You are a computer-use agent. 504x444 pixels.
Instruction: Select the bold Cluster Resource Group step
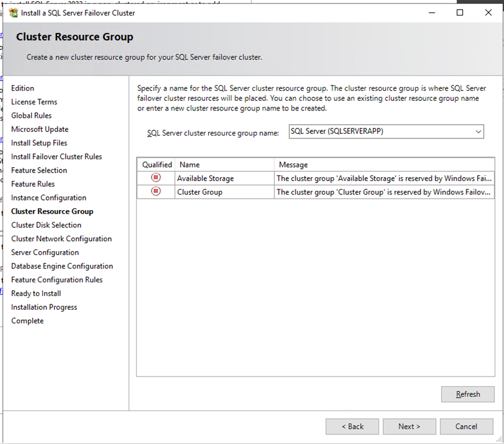pos(52,211)
